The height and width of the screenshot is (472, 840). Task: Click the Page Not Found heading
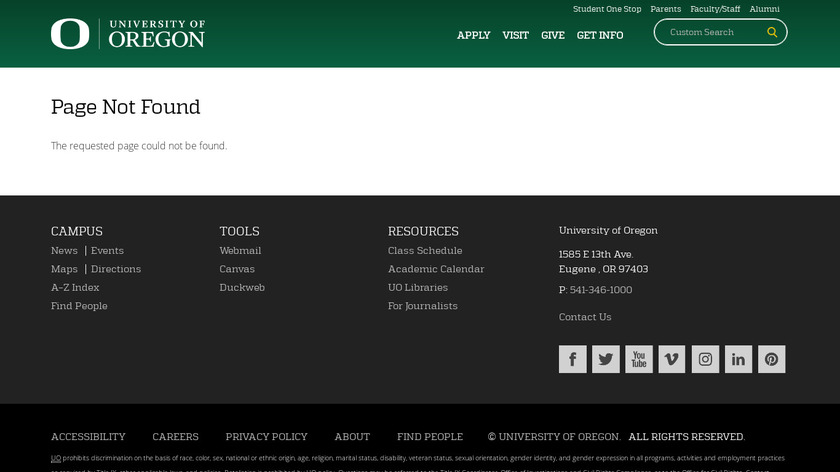[x=125, y=107]
